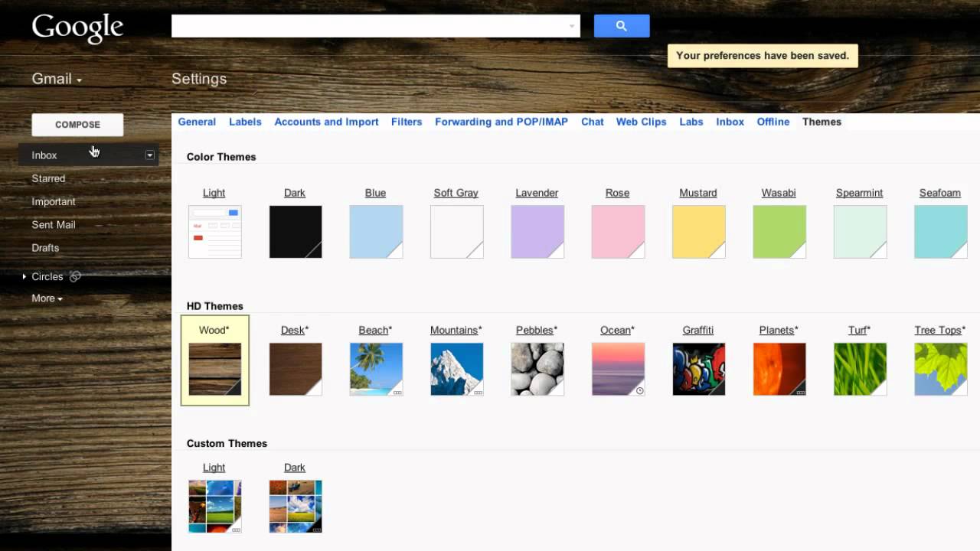This screenshot has height=551, width=980.
Task: Open the Web Clips tab
Action: (642, 122)
